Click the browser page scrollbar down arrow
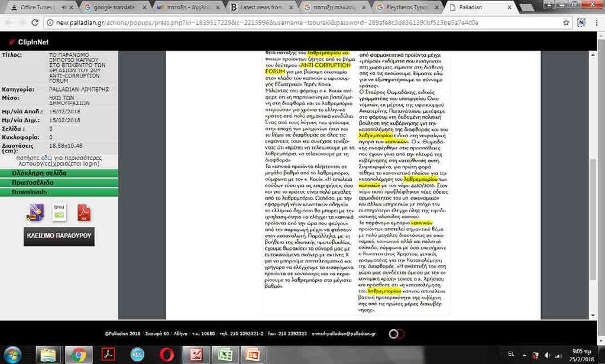605x364 pixels. [x=601, y=342]
